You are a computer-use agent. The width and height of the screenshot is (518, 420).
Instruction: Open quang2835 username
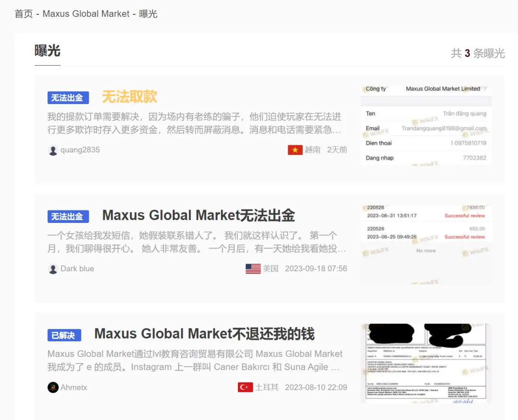point(80,150)
